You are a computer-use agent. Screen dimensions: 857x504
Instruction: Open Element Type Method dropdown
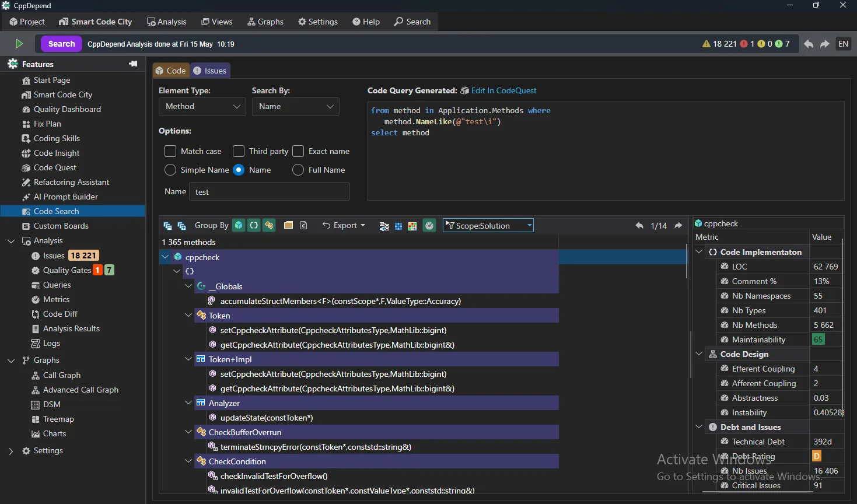coord(202,106)
